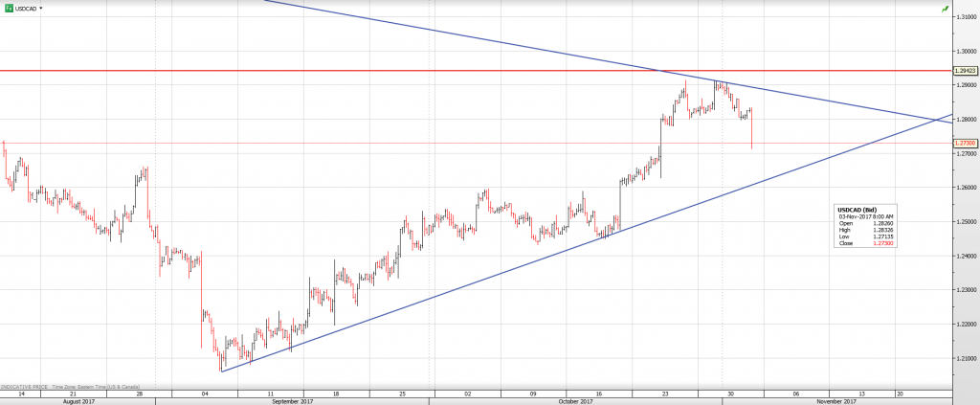Select the red horizontal line at 1.29423
This screenshot has width=980, height=405.
383,71
